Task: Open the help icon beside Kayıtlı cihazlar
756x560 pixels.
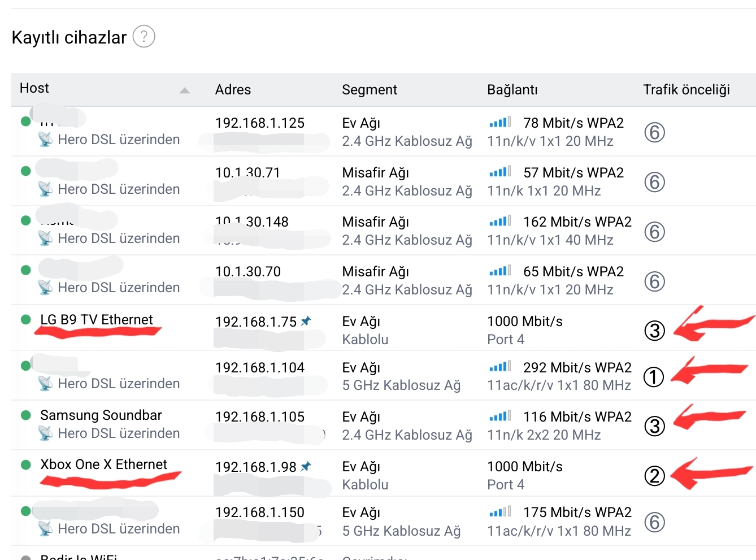Action: point(144,37)
